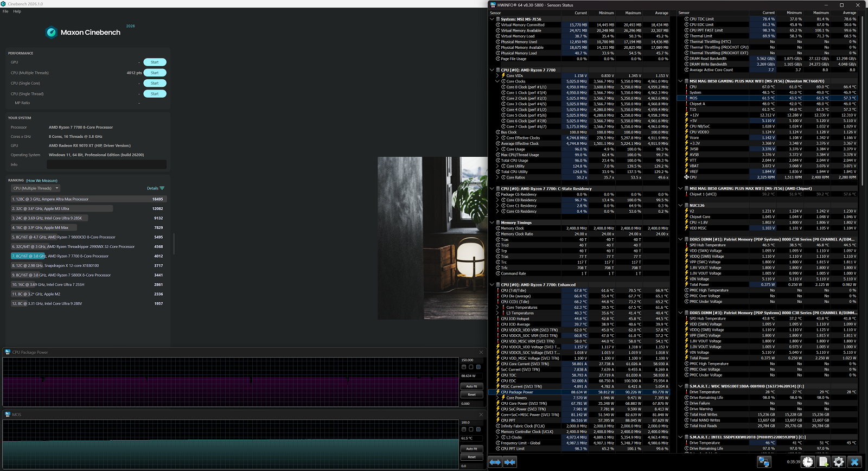Tick the first checkbox in the MOS graph
The width and height of the screenshot is (868, 471).
[464, 429]
